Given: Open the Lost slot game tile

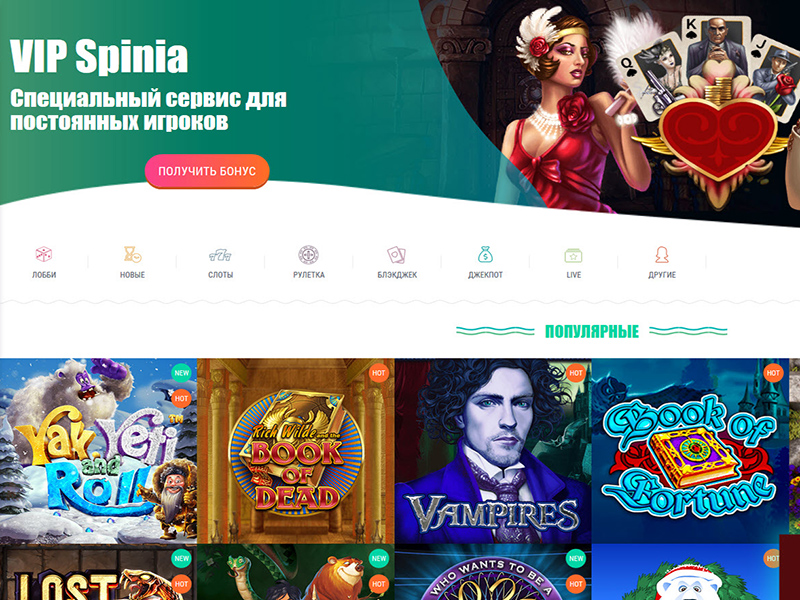Looking at the screenshot, I should tap(98, 572).
